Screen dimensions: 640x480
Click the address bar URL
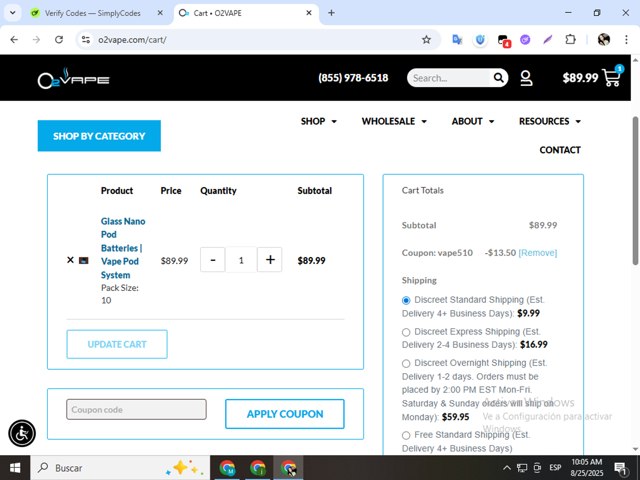click(x=132, y=40)
